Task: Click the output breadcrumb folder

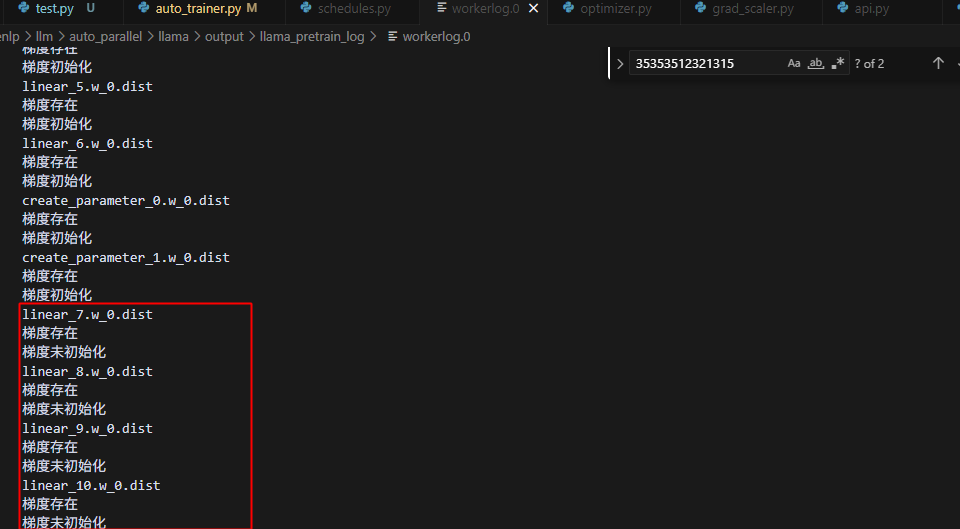Action: (224, 36)
